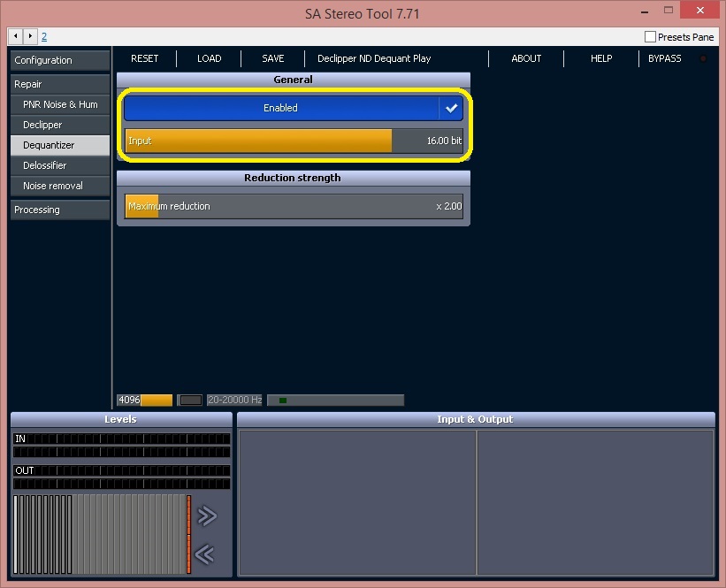The image size is (726, 588).
Task: Open the Processing section
Action: click(x=60, y=210)
